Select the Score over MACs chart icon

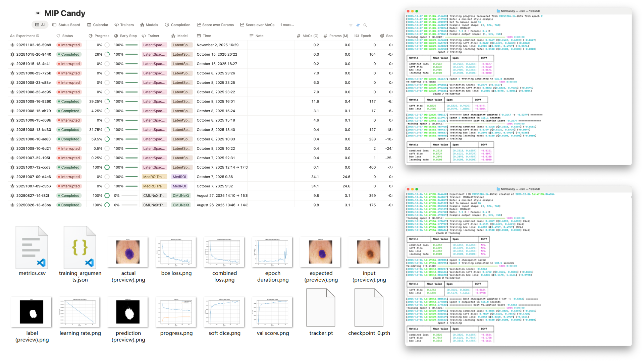point(242,24)
